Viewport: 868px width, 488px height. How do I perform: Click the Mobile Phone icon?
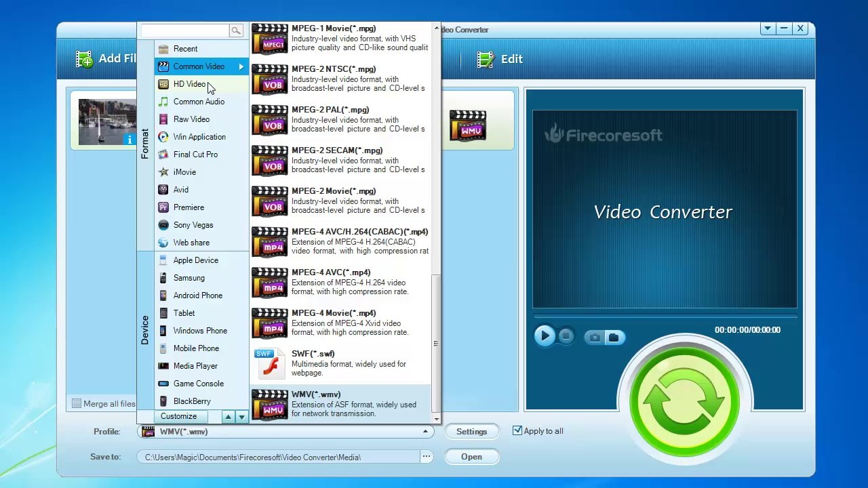pyautogui.click(x=163, y=348)
